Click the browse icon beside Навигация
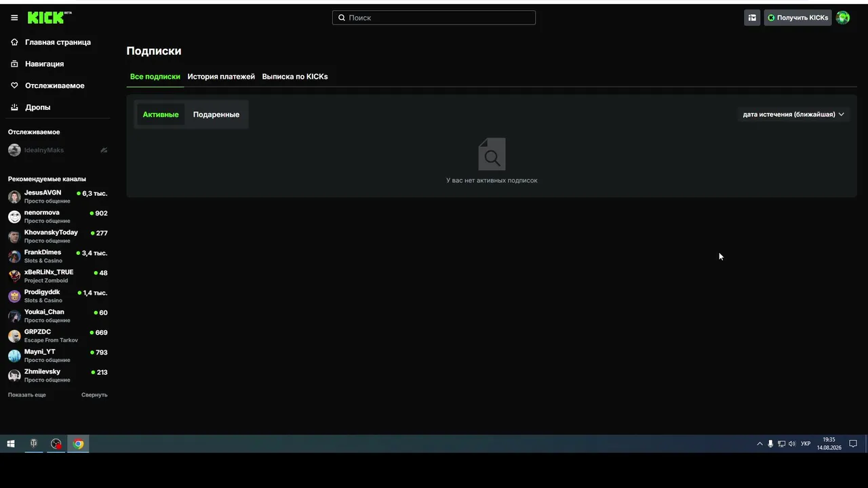Image resolution: width=868 pixels, height=488 pixels. tap(14, 64)
